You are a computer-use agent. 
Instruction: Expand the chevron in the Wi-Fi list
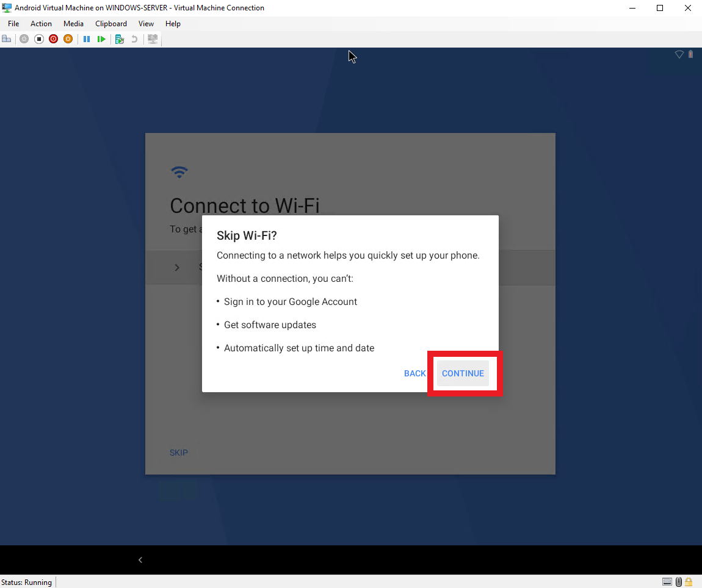point(177,267)
